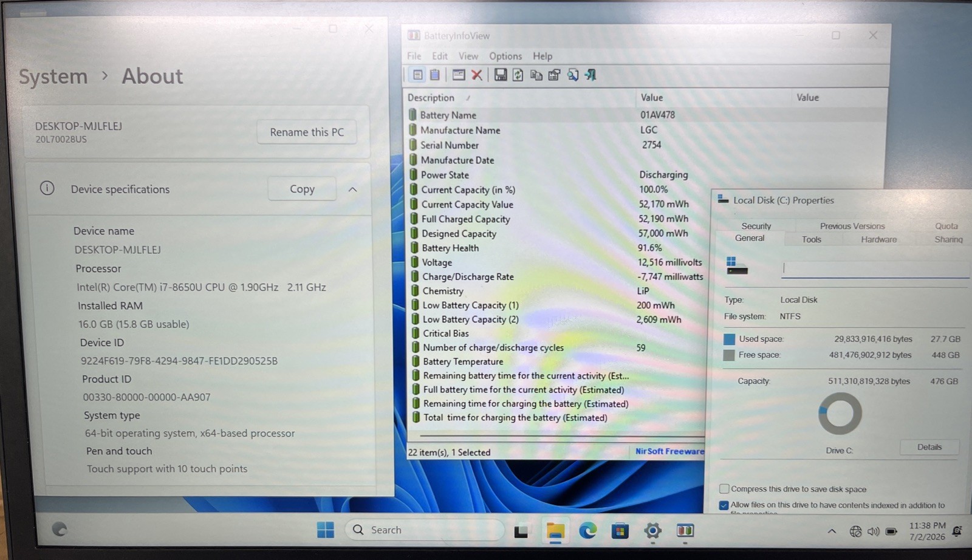This screenshot has width=972, height=560.
Task: Click the Exit door toolbar icon
Action: [x=590, y=75]
